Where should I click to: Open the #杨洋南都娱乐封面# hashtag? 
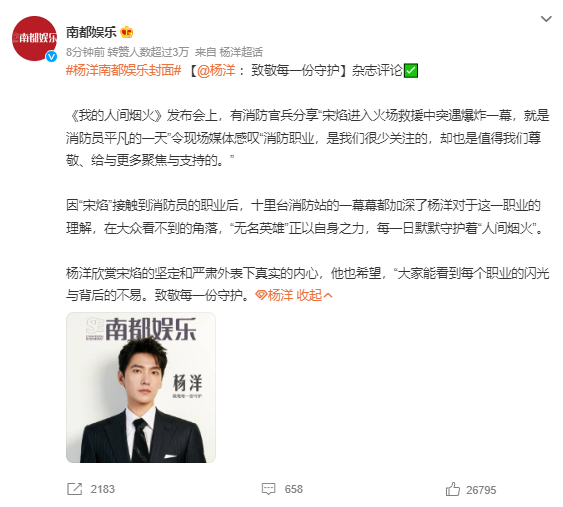point(124,70)
